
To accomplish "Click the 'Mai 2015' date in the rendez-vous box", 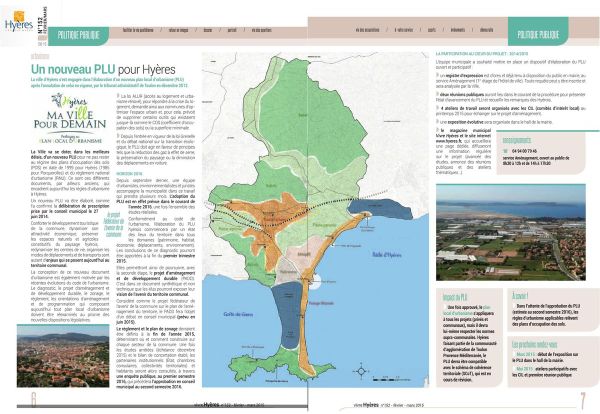I will 524,369.
